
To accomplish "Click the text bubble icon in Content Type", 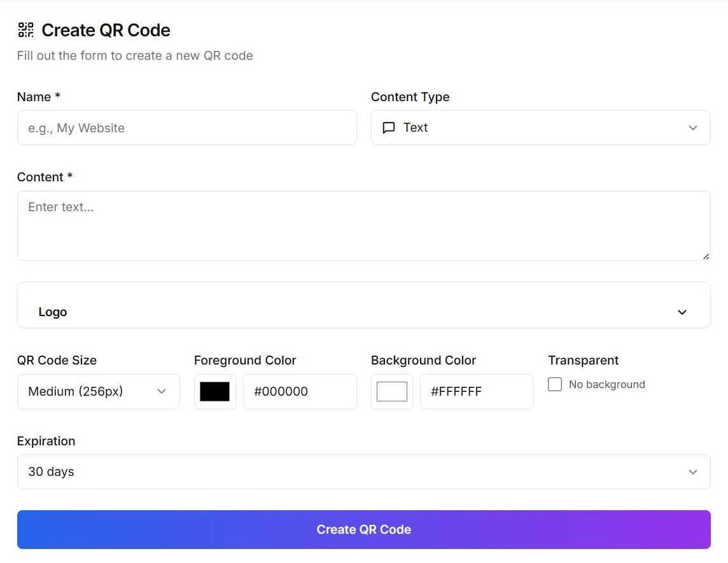I will coord(389,128).
